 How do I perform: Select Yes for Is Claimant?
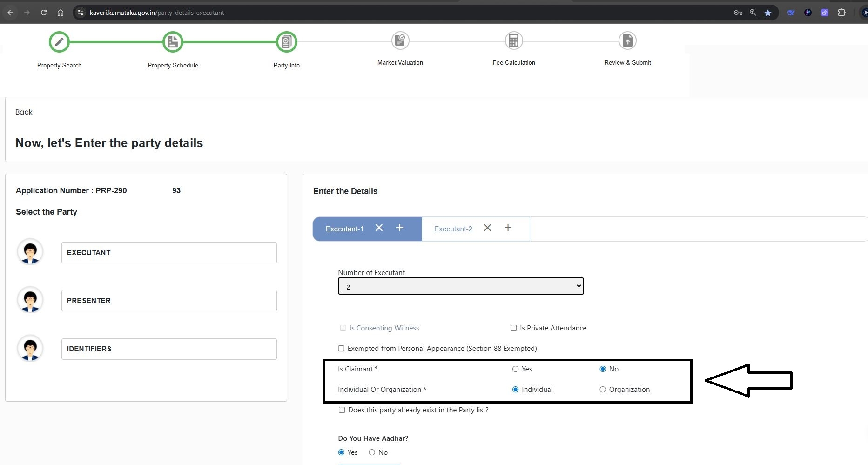click(515, 369)
